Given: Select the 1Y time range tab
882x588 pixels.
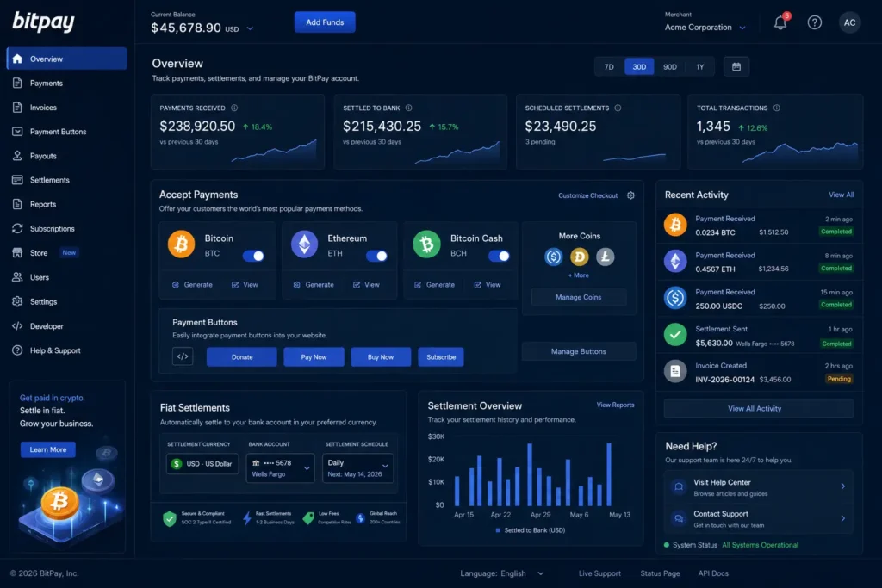Looking at the screenshot, I should (x=699, y=67).
